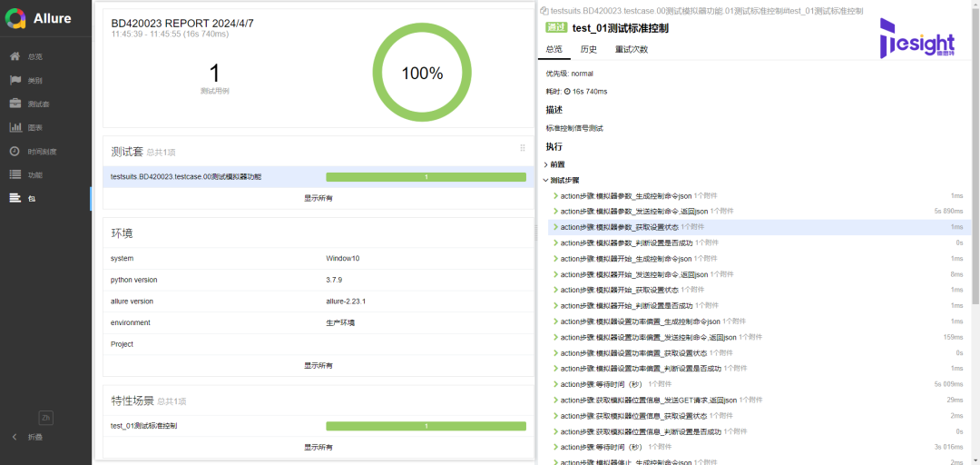Viewport: 980px width, 465px height.
Task: Click the Zh language switcher
Action: [45, 417]
